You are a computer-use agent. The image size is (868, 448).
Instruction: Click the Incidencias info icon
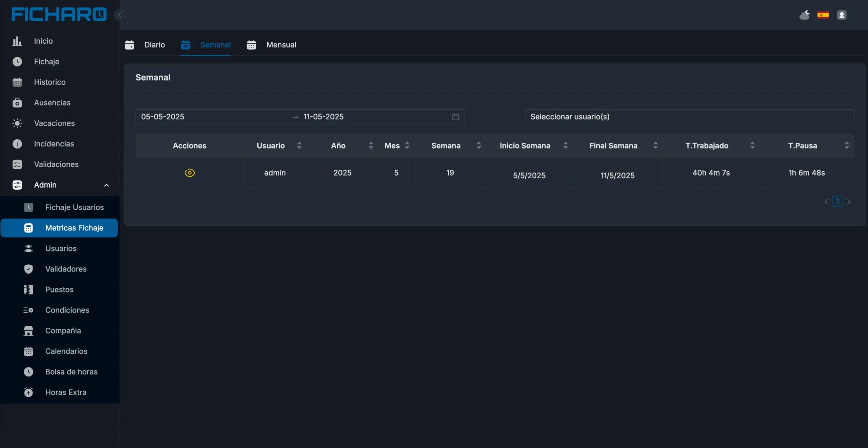(17, 144)
